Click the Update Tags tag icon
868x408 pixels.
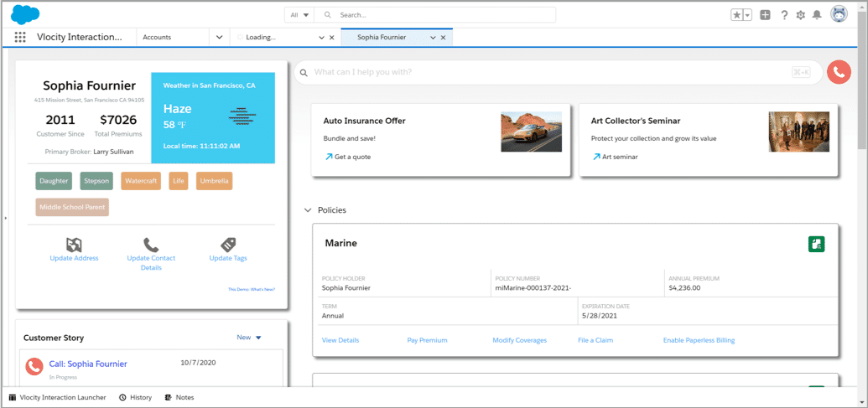pyautogui.click(x=228, y=245)
